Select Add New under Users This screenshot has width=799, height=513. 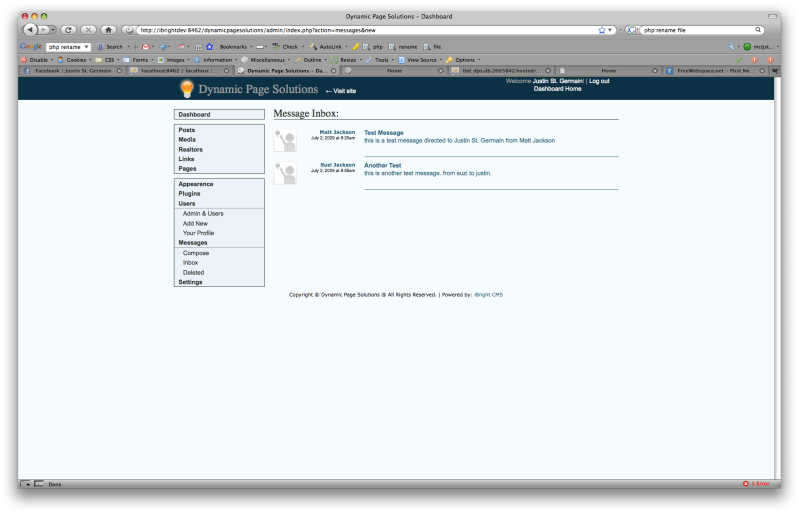pyautogui.click(x=195, y=223)
